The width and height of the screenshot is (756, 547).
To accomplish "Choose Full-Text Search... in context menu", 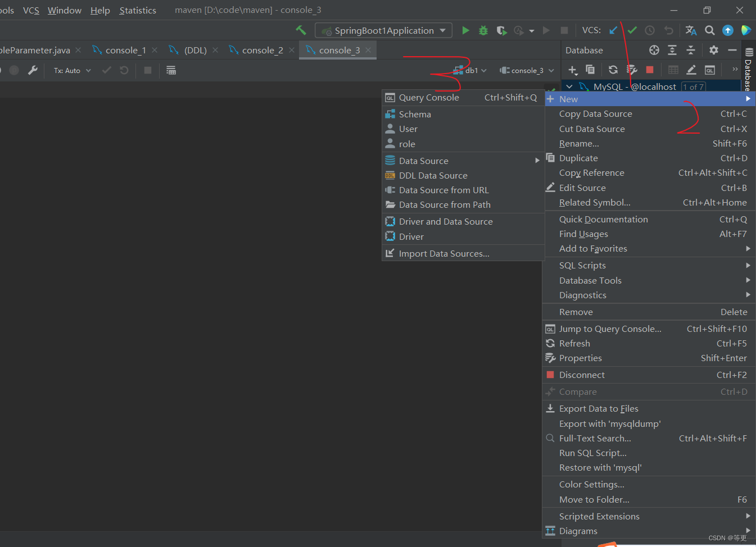I will [649, 438].
